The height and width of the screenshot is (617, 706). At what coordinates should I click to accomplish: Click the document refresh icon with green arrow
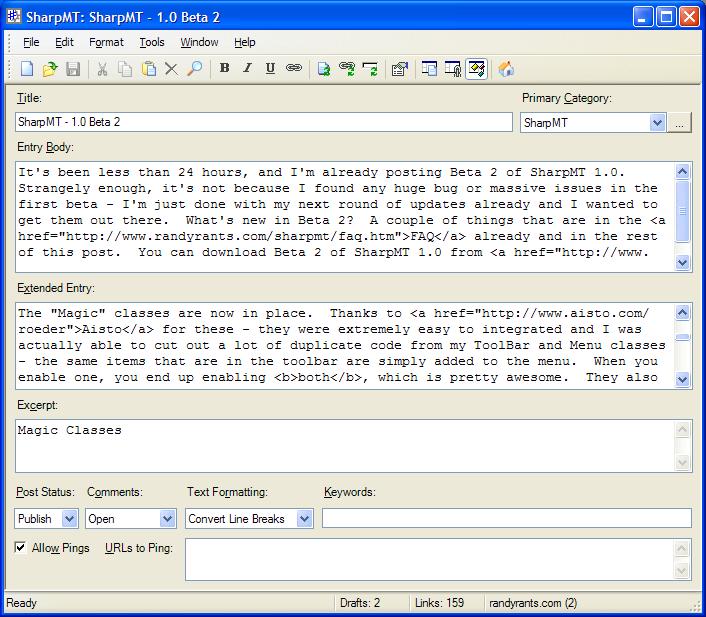[324, 69]
